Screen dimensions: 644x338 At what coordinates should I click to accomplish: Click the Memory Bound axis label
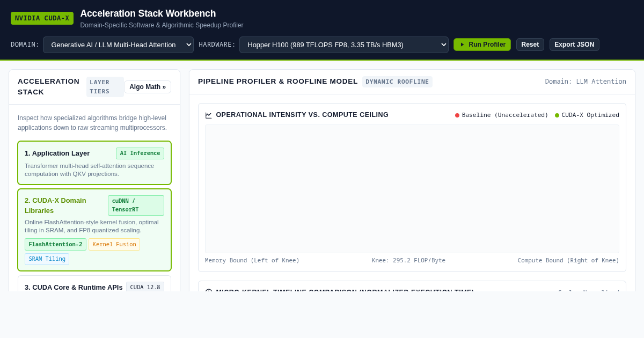(x=252, y=261)
